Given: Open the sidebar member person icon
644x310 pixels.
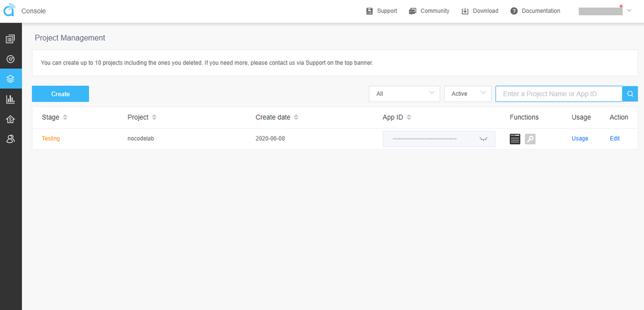Looking at the screenshot, I should click(10, 139).
